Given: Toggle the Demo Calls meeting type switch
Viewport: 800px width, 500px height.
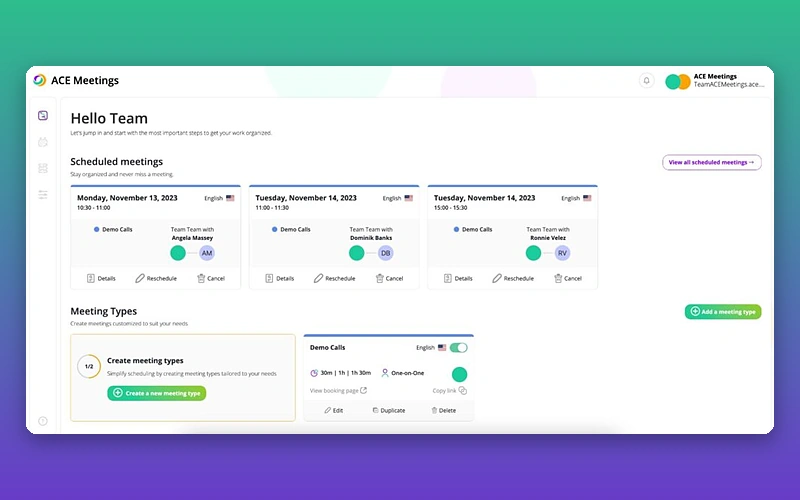Looking at the screenshot, I should [459, 348].
